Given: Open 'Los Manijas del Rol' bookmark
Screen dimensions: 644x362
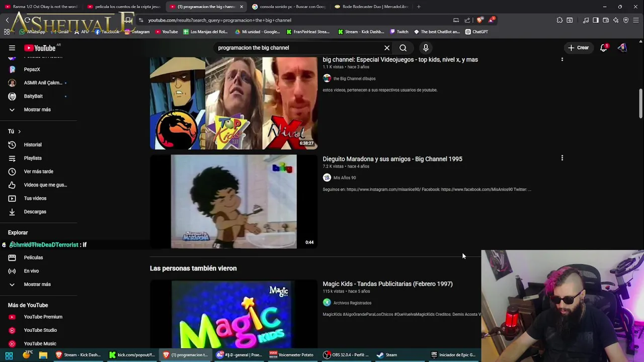Looking at the screenshot, I should pyautogui.click(x=205, y=32).
